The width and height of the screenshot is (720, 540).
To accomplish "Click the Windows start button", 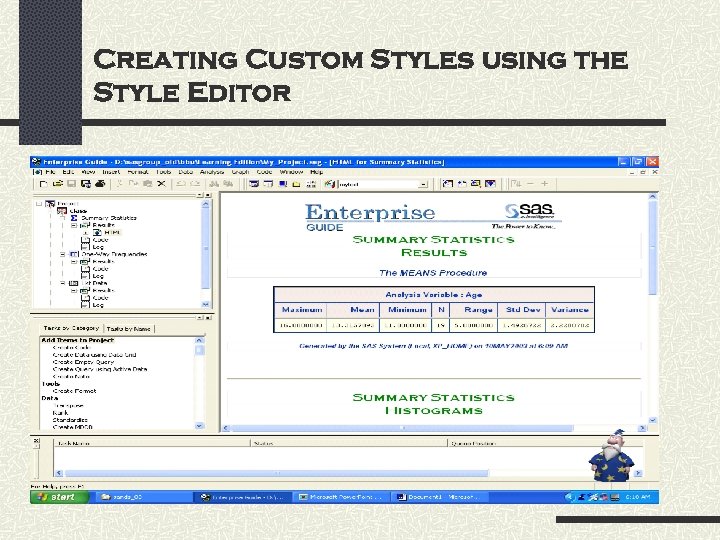I will [60, 497].
